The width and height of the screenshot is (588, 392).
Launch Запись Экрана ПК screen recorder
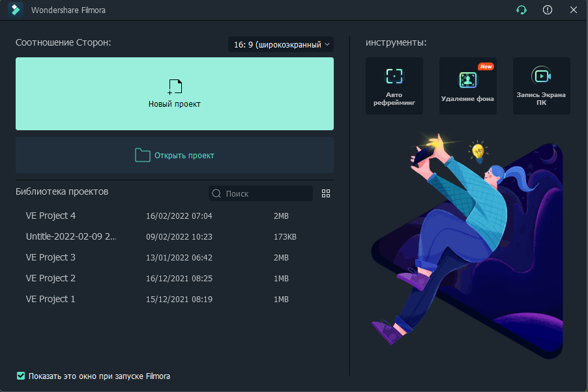tap(542, 86)
